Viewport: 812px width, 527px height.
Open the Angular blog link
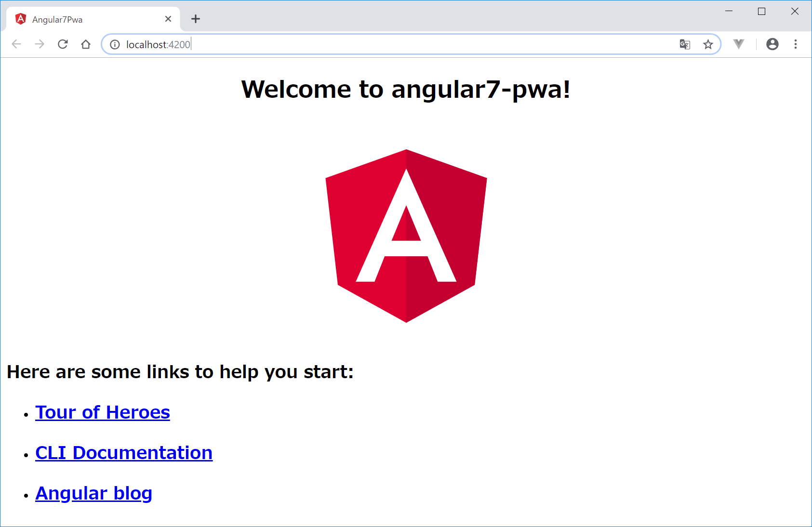(94, 493)
